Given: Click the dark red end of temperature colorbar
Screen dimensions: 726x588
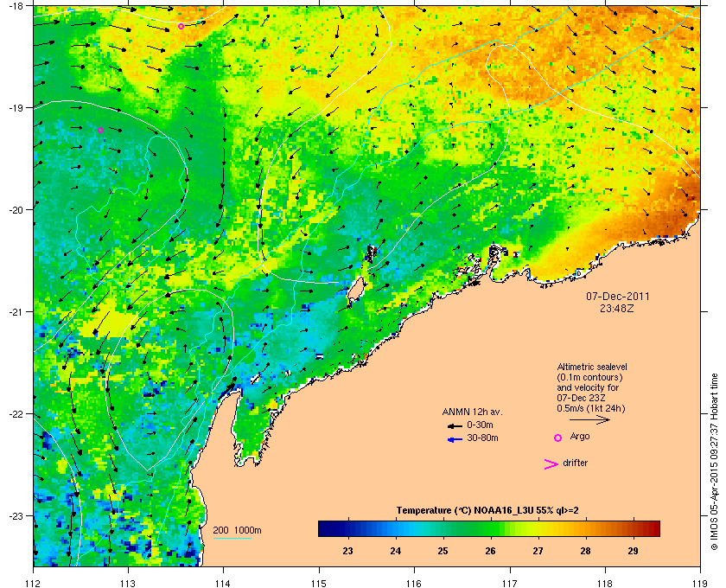Looking at the screenshot, I should pos(653,528).
